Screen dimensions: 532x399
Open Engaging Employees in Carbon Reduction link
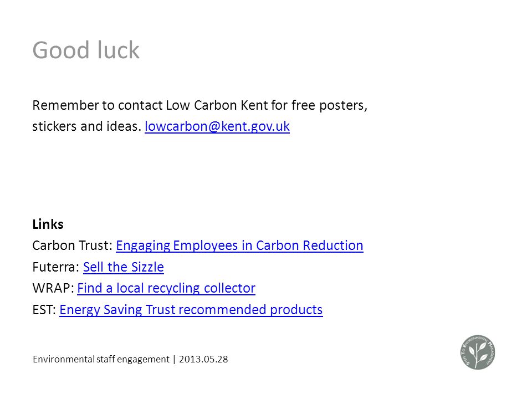pyautogui.click(x=239, y=245)
